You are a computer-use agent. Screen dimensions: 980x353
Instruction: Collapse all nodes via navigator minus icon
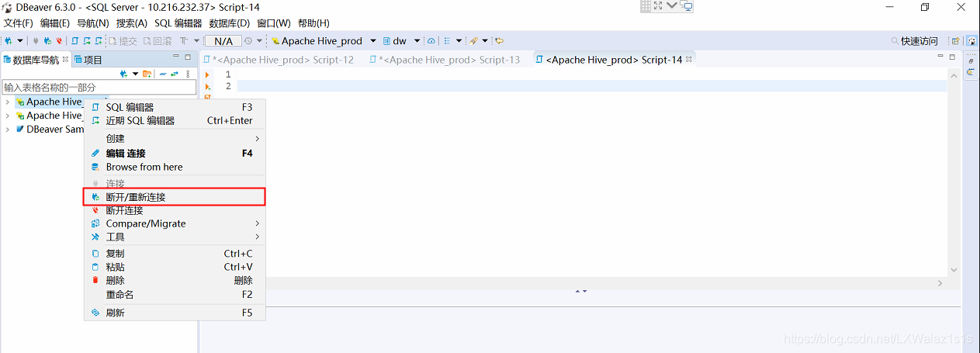click(x=163, y=74)
